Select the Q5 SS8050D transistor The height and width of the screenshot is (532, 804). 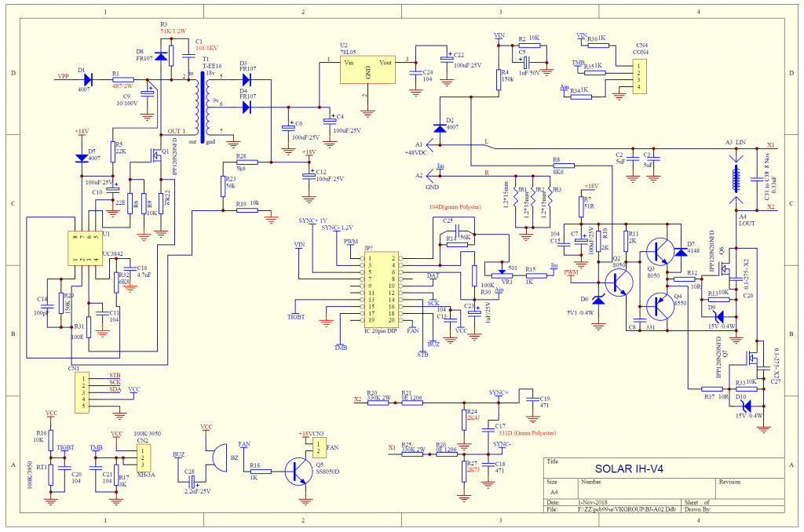298,472
